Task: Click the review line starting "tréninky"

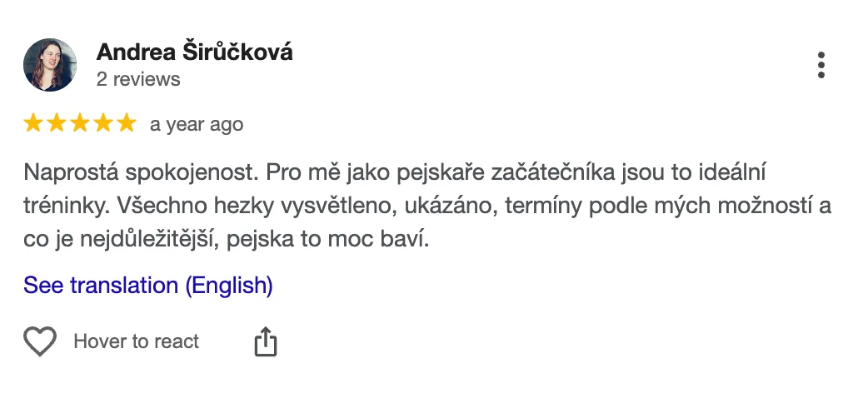Action: (427, 207)
